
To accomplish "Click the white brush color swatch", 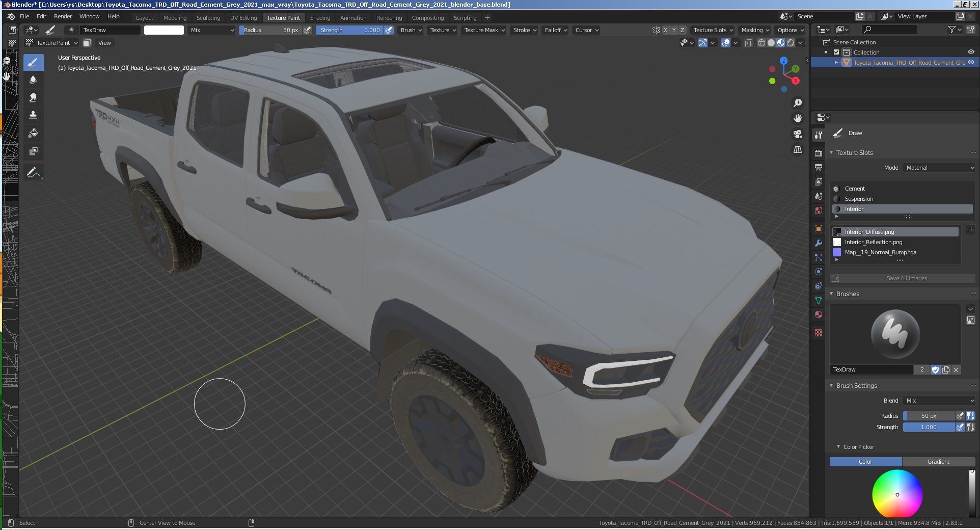I will 164,30.
